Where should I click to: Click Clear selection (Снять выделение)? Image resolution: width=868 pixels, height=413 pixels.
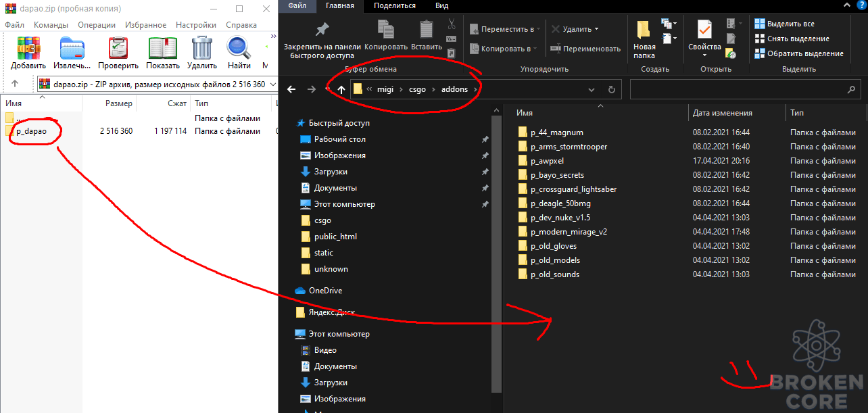[792, 39]
